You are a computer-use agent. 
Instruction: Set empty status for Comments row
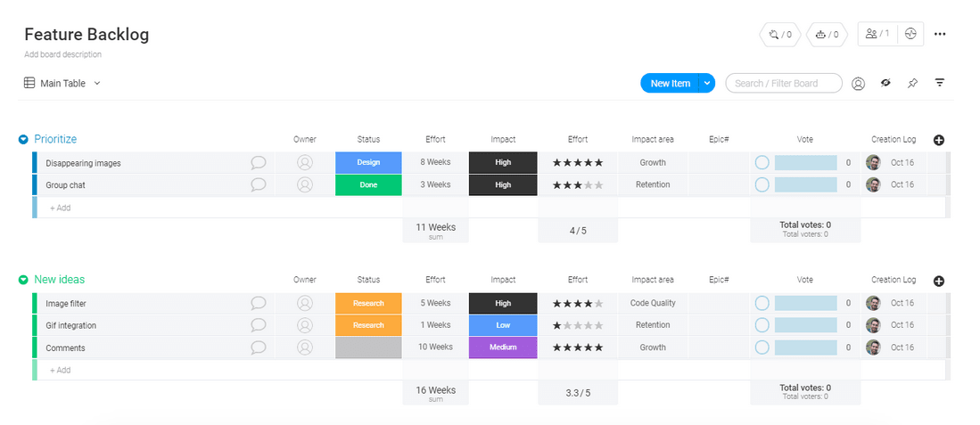pos(368,347)
